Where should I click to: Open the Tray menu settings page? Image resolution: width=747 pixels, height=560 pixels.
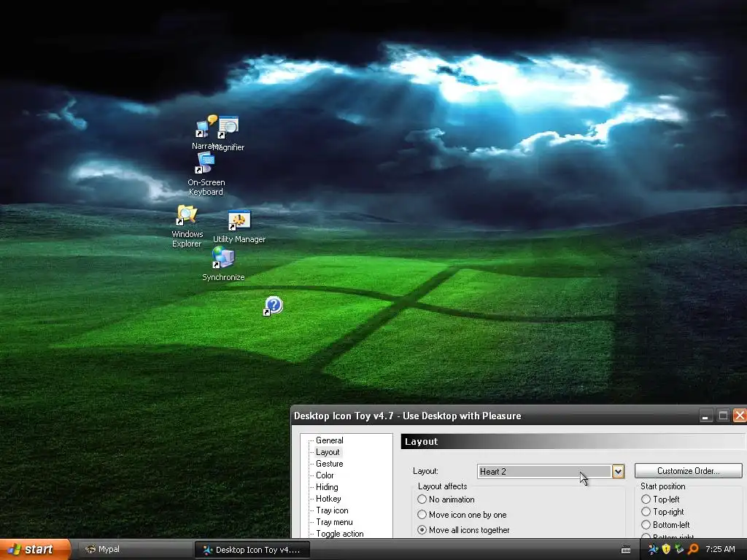pyautogui.click(x=334, y=522)
